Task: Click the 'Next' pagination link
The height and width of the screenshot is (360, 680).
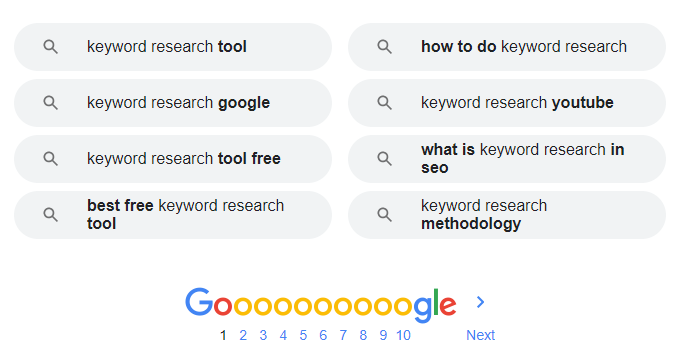Action: click(x=481, y=335)
